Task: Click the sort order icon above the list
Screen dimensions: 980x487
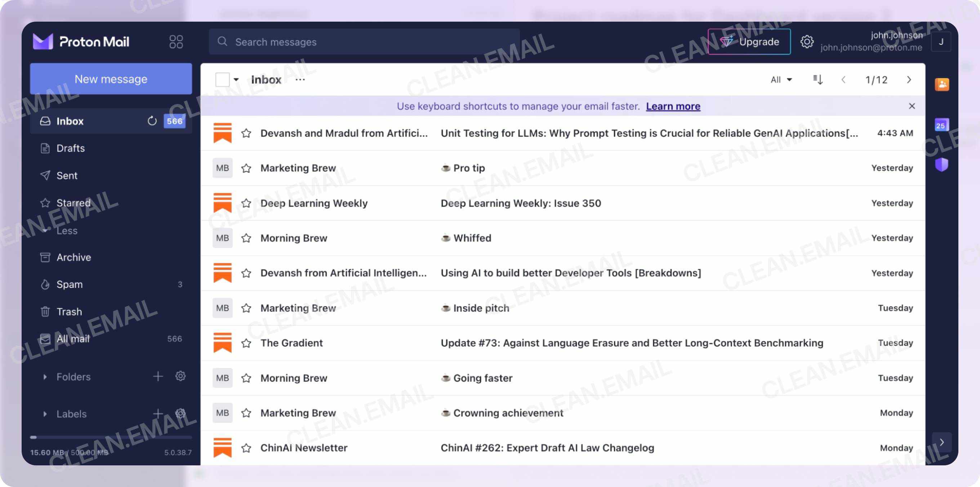Action: (x=817, y=80)
